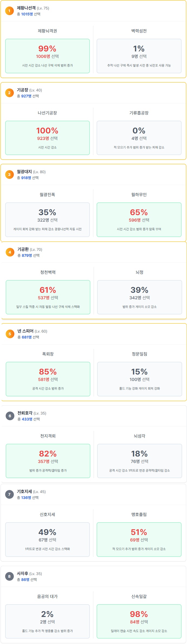Click the 총 927명 선택 count text

[28, 96]
